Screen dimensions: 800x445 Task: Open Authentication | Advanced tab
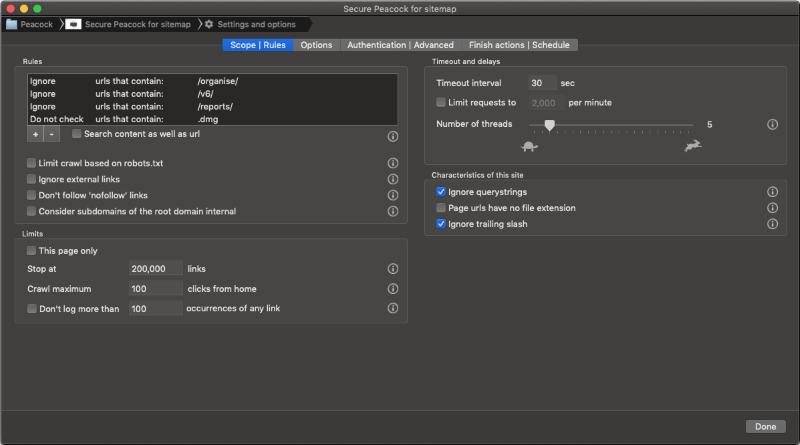coord(400,45)
